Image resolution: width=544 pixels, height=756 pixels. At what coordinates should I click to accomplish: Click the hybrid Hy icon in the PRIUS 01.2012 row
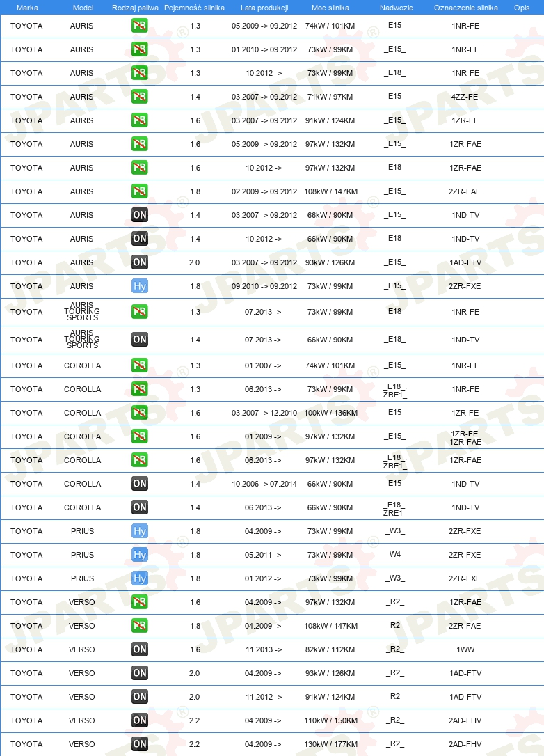[139, 578]
